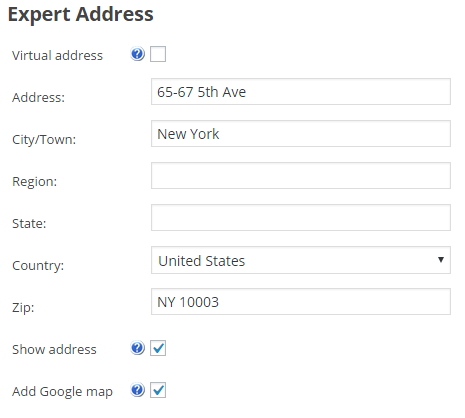The height and width of the screenshot is (418, 465).
Task: Open the help icon beside Virtual address
Action: point(137,54)
